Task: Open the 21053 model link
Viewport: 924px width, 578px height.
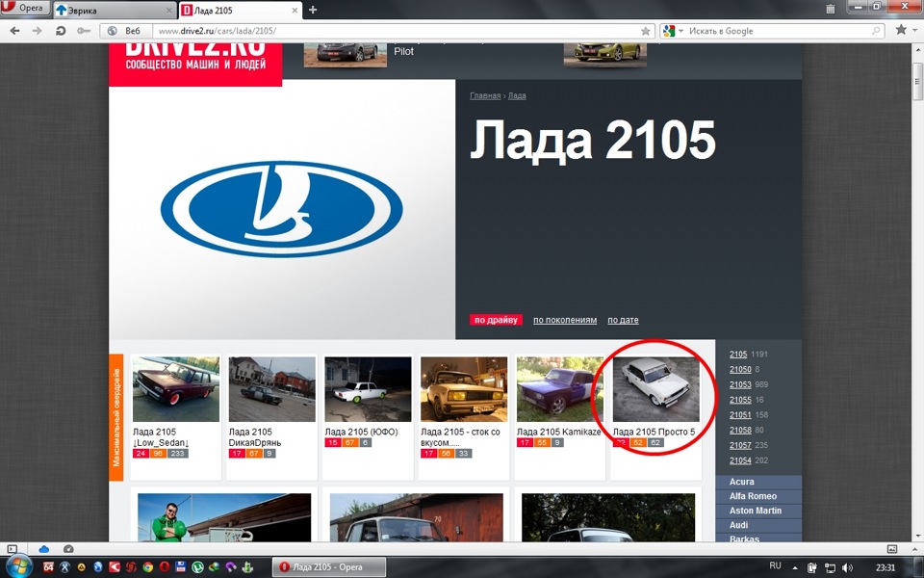Action: click(x=740, y=384)
